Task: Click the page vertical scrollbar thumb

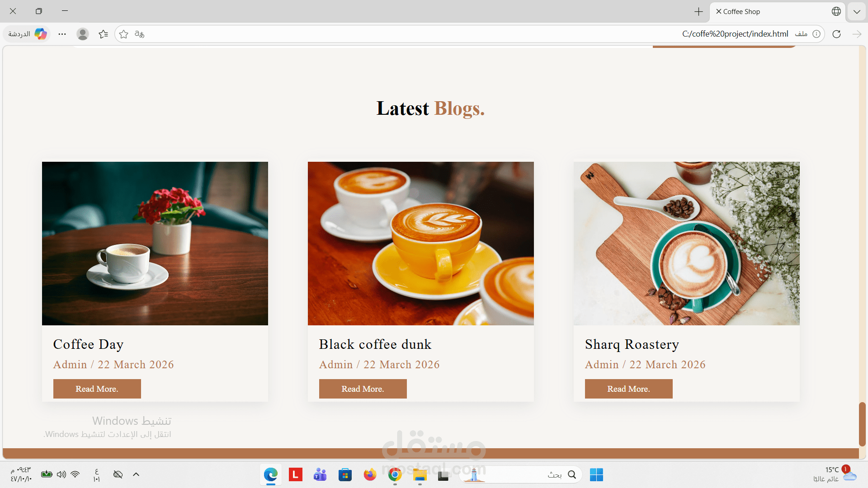Action: pyautogui.click(x=862, y=424)
